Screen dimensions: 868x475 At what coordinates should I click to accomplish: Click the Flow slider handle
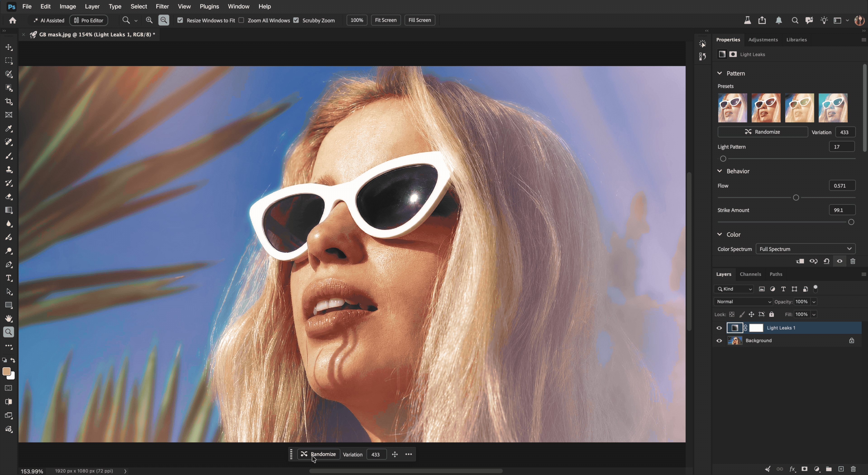click(796, 198)
